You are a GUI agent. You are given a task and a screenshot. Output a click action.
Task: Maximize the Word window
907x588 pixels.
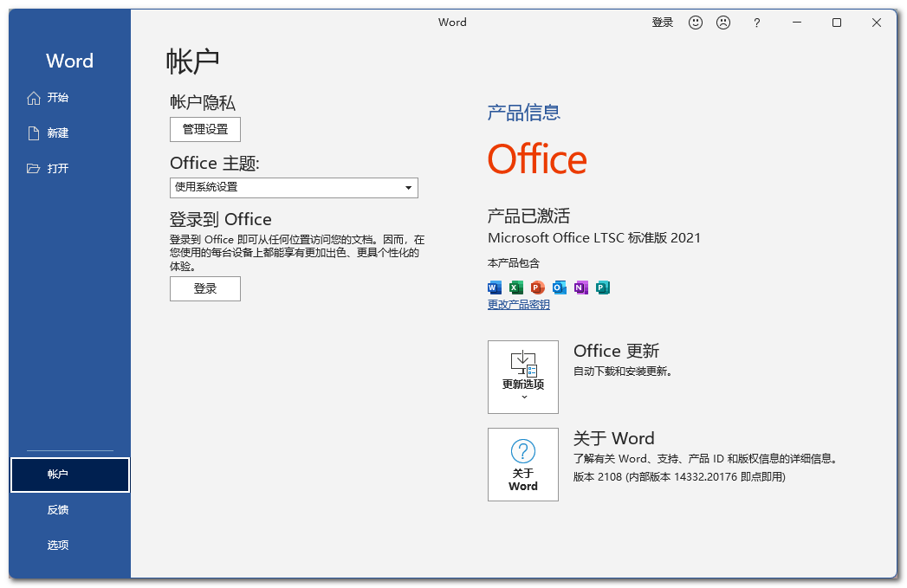(837, 23)
